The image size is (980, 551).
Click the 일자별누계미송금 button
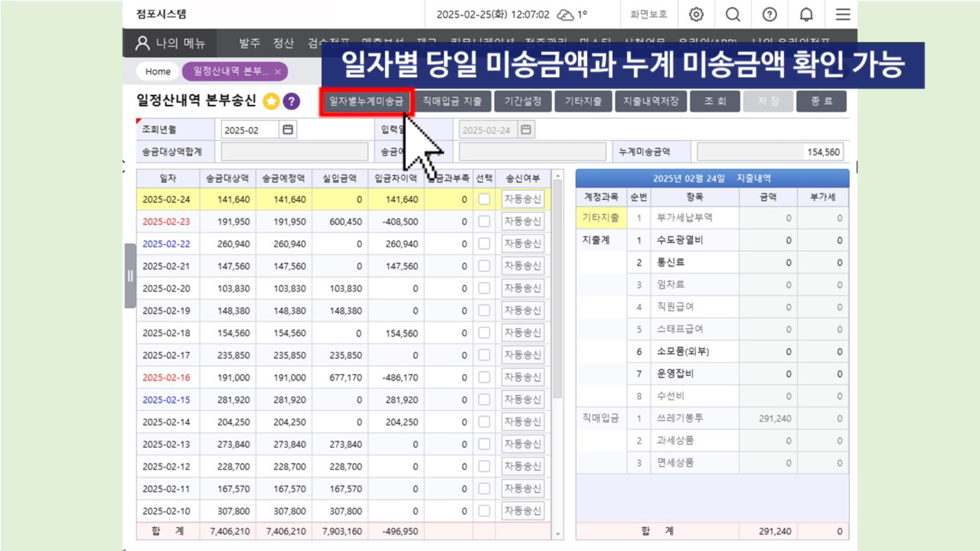tap(366, 102)
